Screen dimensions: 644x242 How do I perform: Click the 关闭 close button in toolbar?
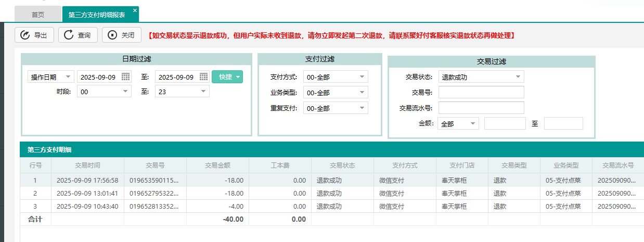tap(122, 35)
